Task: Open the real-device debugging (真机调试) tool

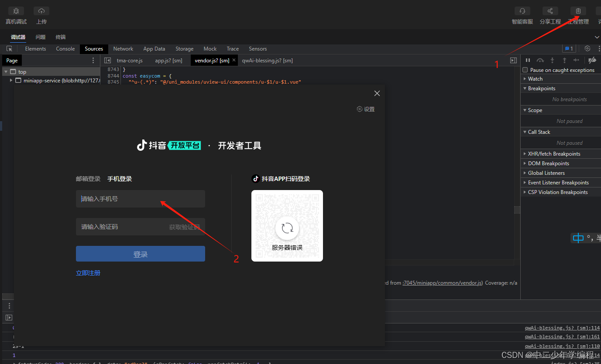Action: click(x=16, y=11)
